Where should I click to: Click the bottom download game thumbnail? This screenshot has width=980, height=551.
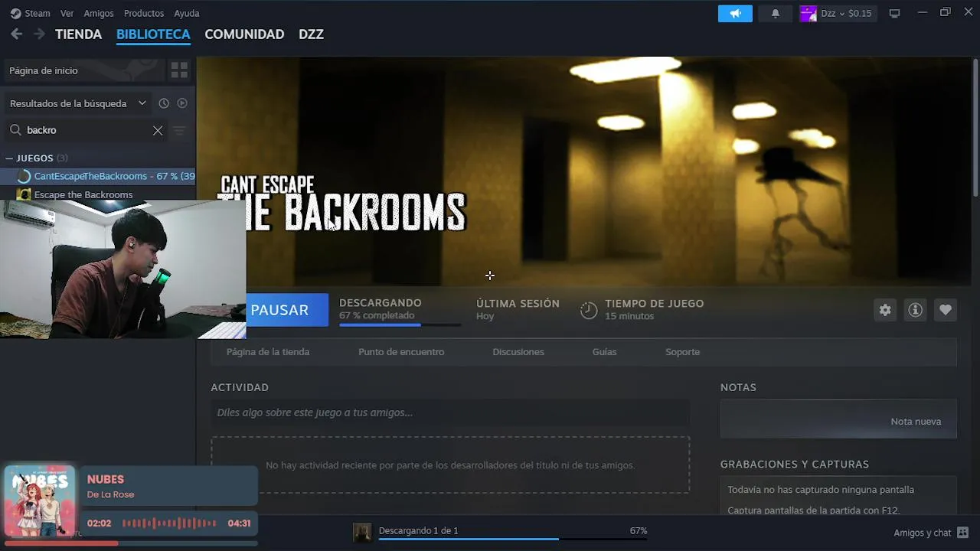(362, 532)
